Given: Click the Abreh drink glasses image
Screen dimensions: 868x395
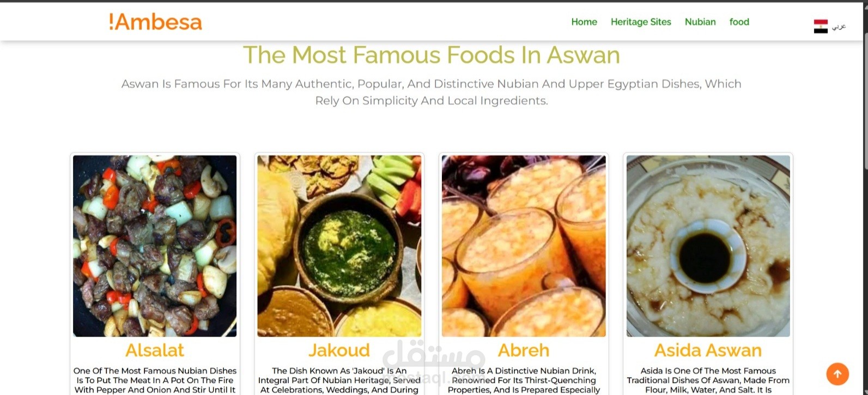Looking at the screenshot, I should (524, 246).
